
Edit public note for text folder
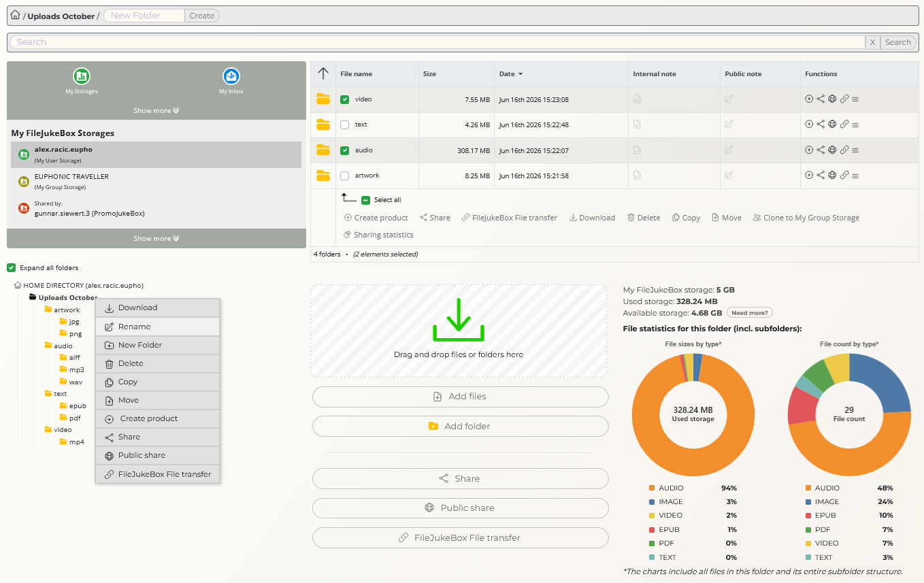tap(729, 124)
